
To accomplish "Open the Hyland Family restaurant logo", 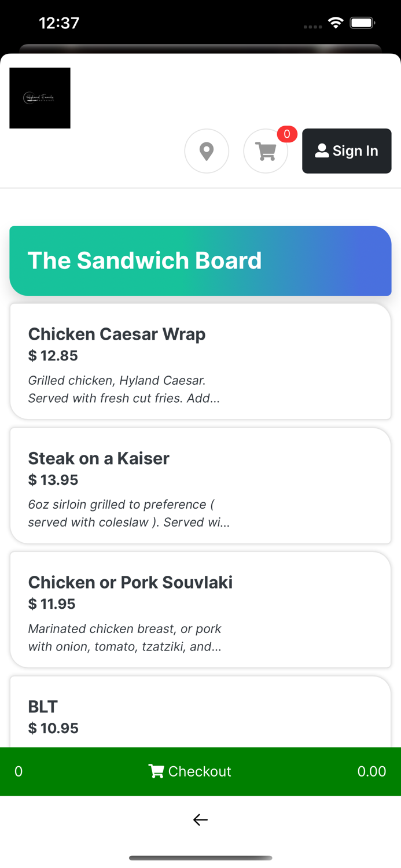I will (40, 98).
